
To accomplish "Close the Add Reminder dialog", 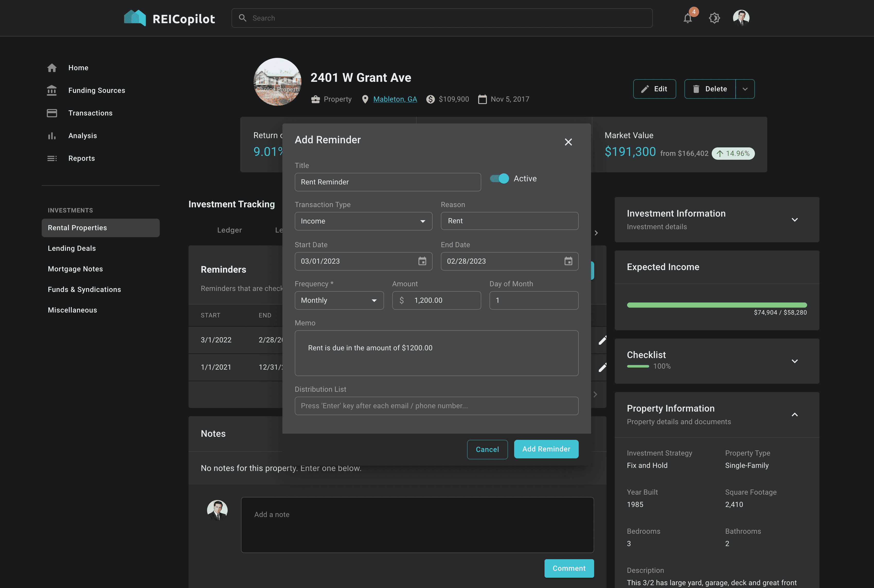I will (x=568, y=142).
